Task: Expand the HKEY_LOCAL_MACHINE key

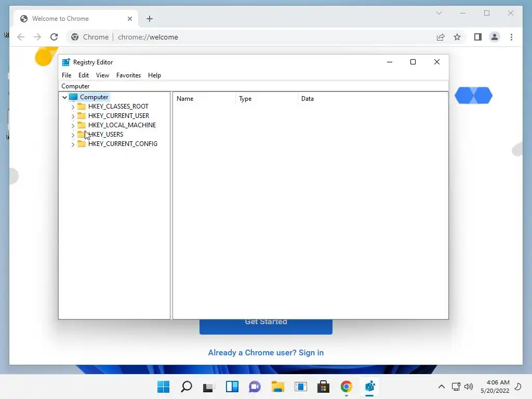Action: tap(73, 126)
